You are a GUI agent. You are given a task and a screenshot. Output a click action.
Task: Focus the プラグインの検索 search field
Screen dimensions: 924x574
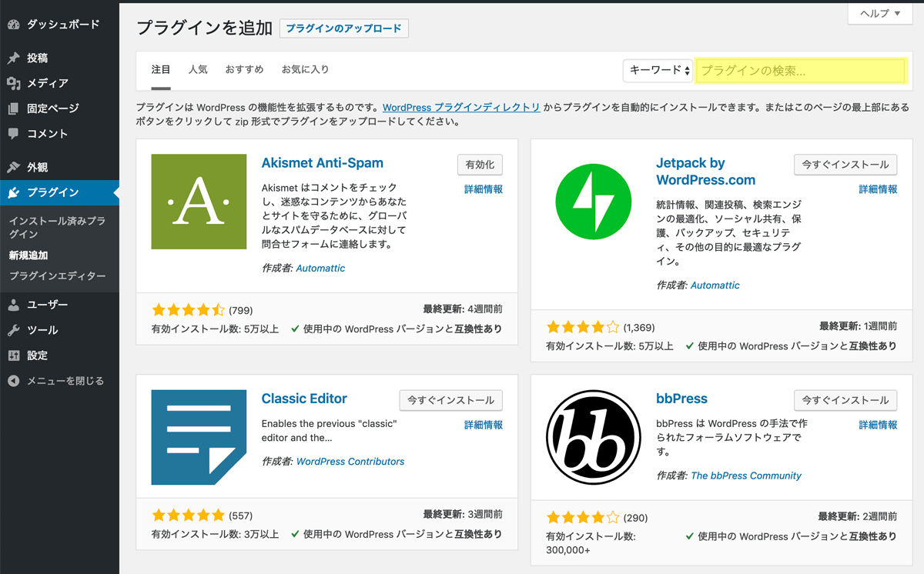coord(801,71)
